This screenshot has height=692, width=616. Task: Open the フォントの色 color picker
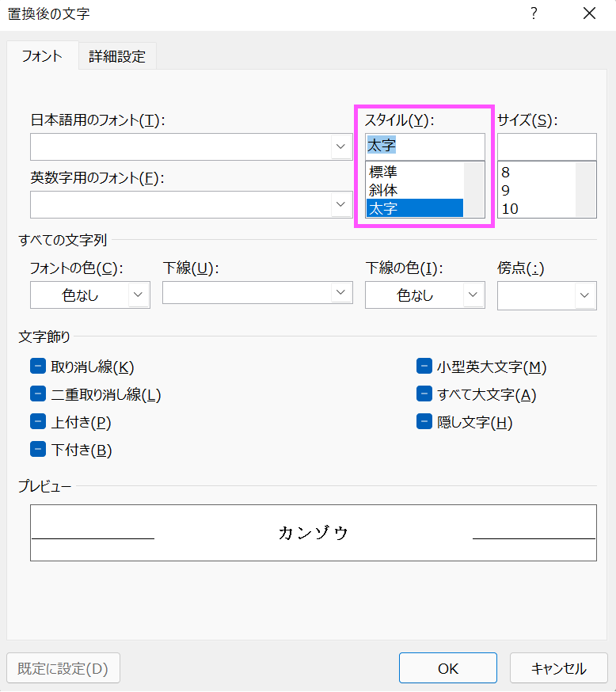pyautogui.click(x=90, y=295)
